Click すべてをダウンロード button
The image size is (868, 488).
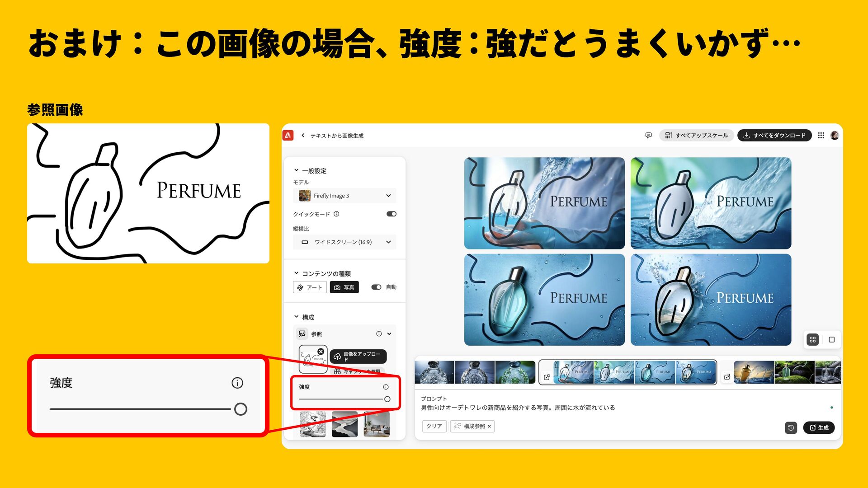(x=774, y=135)
